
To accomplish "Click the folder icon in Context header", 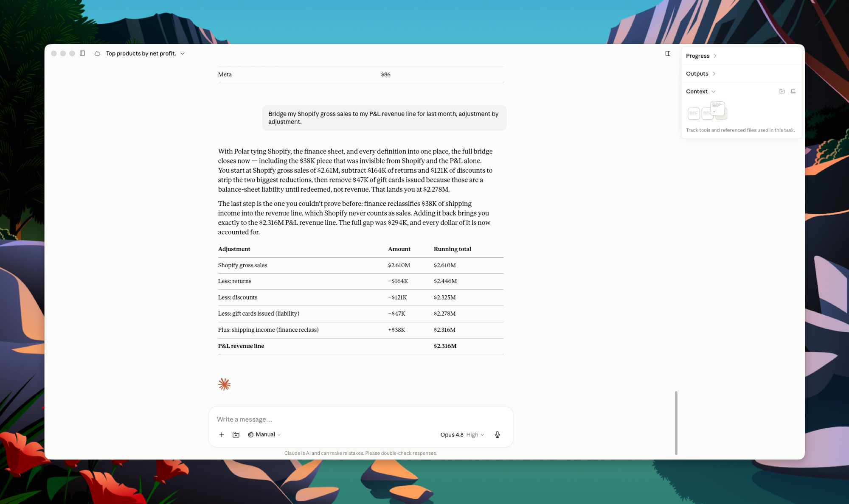I will coord(782,92).
